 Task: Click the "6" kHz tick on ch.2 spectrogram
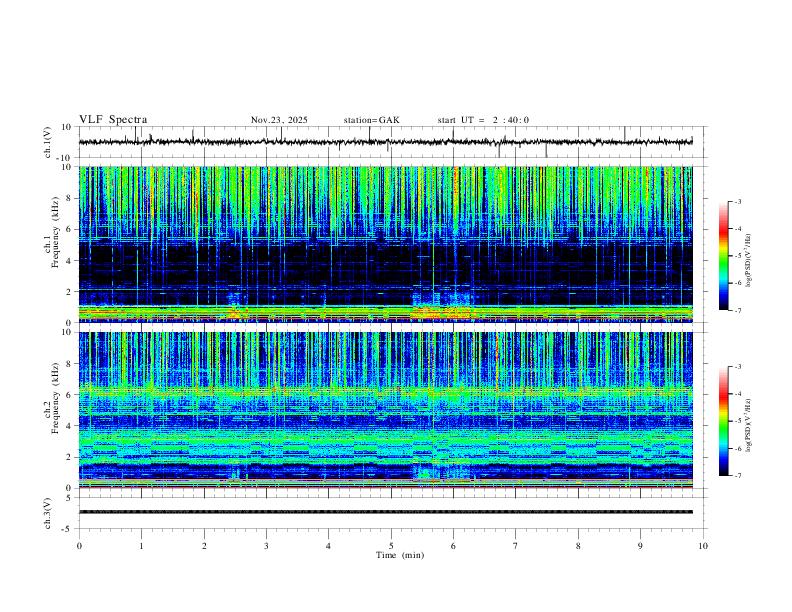click(x=69, y=395)
